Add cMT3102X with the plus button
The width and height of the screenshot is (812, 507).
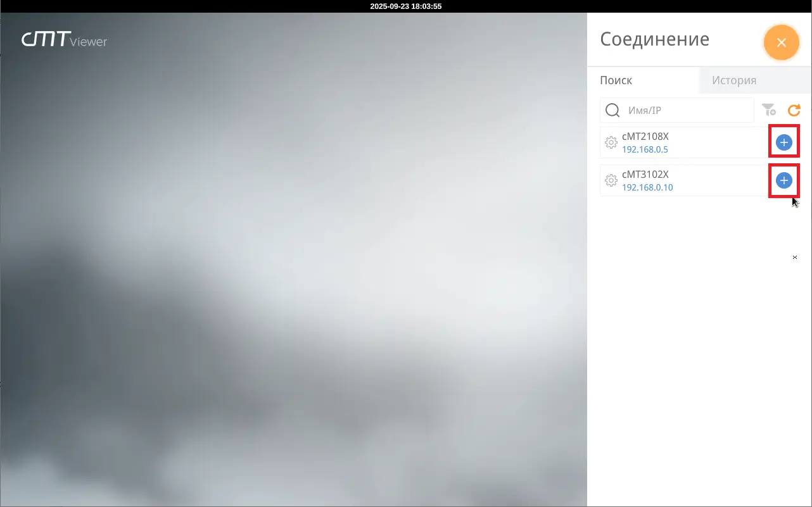[x=783, y=180]
